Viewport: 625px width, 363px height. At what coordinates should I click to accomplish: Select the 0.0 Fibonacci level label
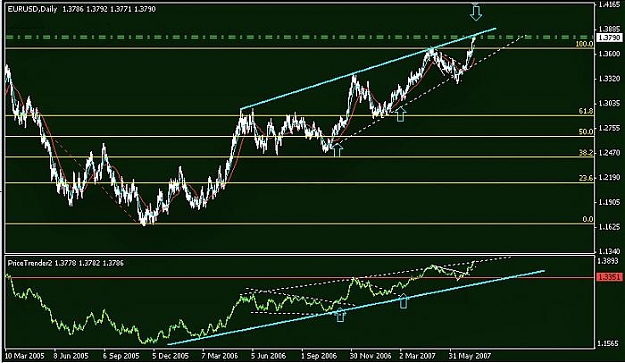click(588, 219)
